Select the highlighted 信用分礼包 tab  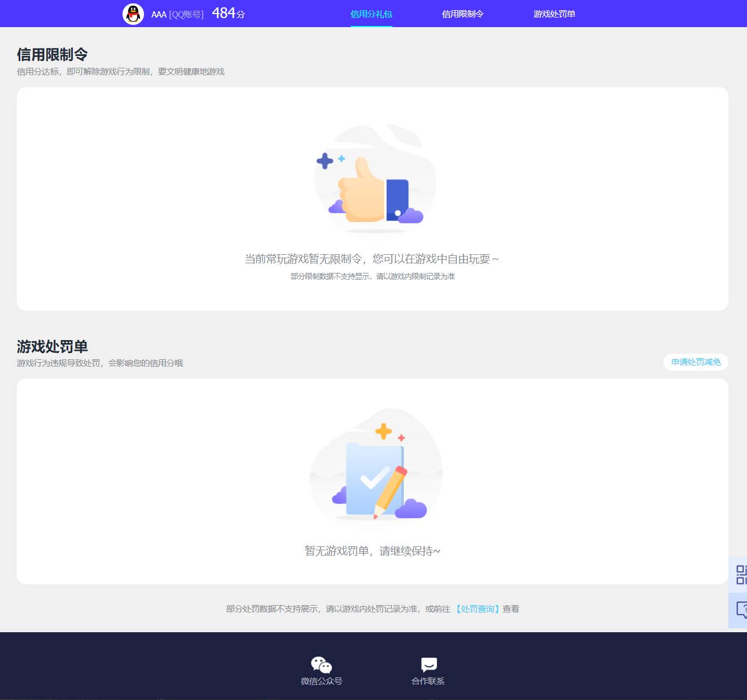[x=370, y=14]
